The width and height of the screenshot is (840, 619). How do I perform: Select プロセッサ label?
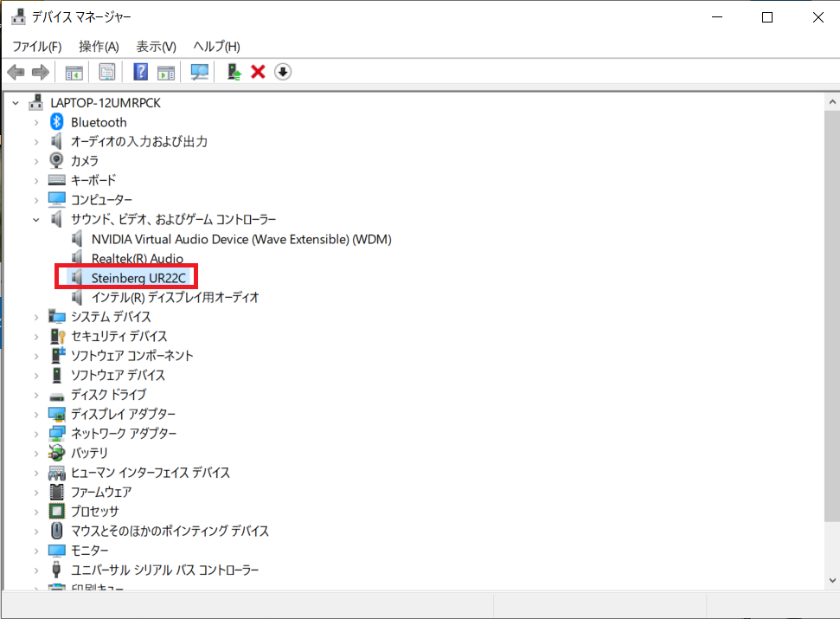[x=95, y=512]
